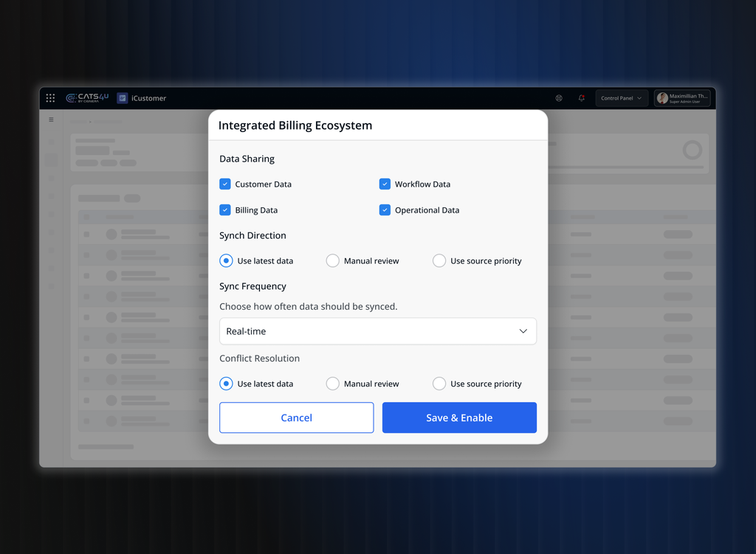Click the Integrated Billing Ecosystem heading
This screenshot has width=756, height=554.
point(295,125)
